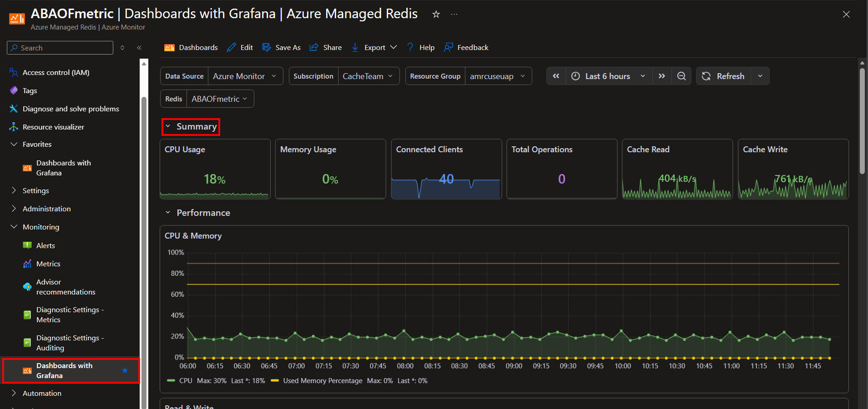Image resolution: width=868 pixels, height=409 pixels.
Task: Open the Last 6 hours time range dropdown
Action: (x=609, y=76)
